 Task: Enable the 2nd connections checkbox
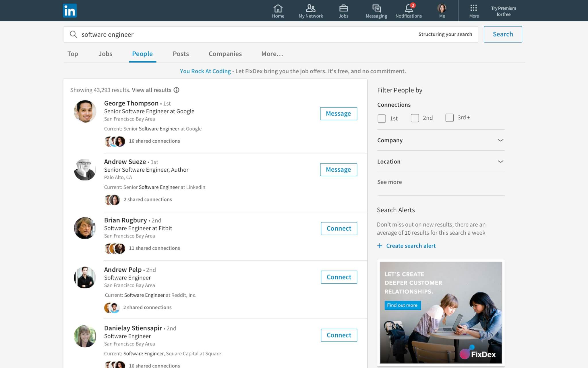pyautogui.click(x=415, y=118)
